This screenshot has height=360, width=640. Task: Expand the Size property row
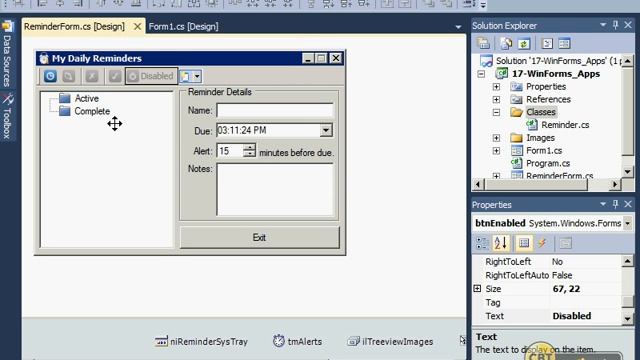pos(477,289)
